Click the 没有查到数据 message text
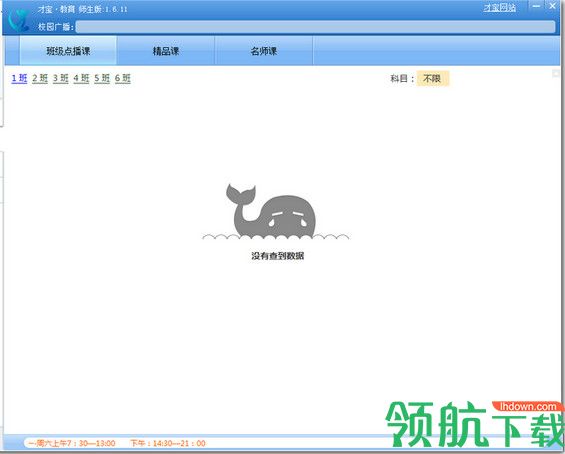 [x=277, y=256]
